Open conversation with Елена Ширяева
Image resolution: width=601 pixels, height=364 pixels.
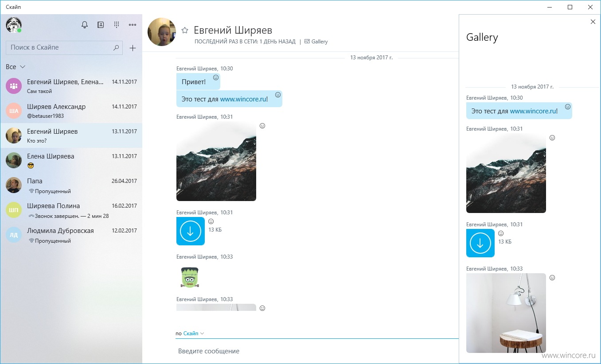click(71, 160)
